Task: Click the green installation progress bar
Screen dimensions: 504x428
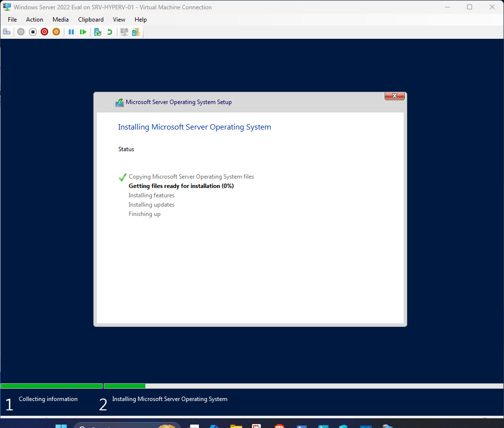Action: (x=51, y=386)
